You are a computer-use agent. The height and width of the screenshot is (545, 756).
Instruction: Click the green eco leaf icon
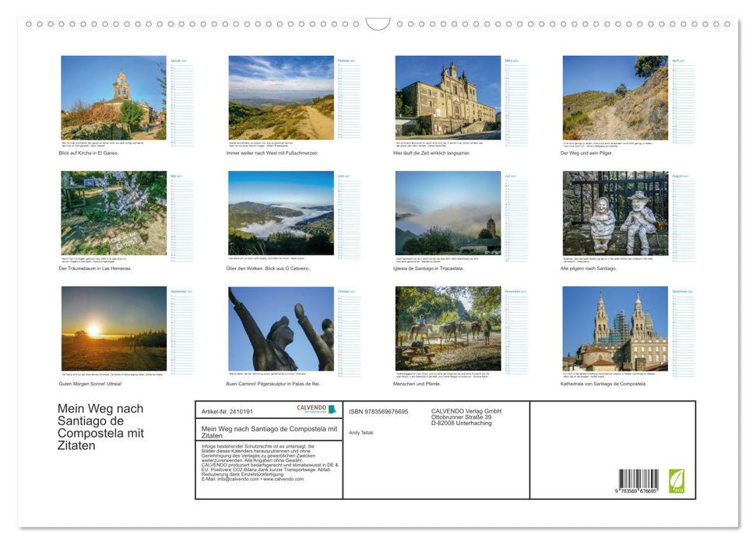click(x=676, y=481)
